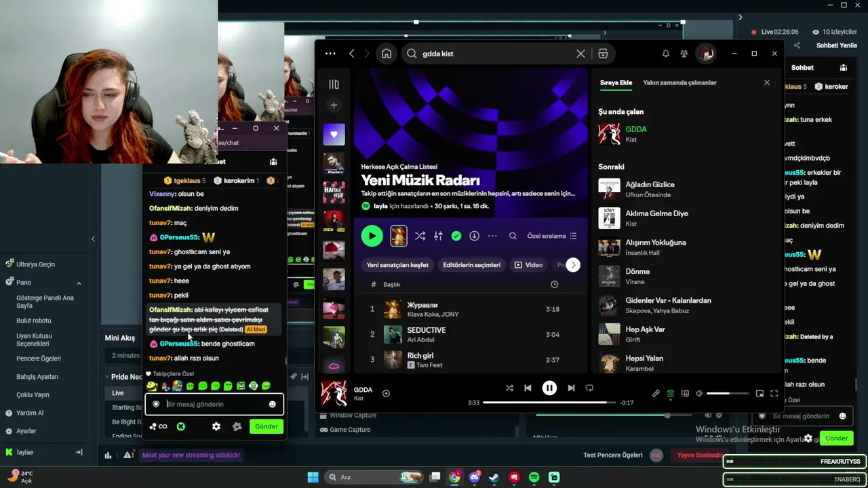Open Connect to a device icon
Screen dimensions: 868x488
tap(685, 393)
